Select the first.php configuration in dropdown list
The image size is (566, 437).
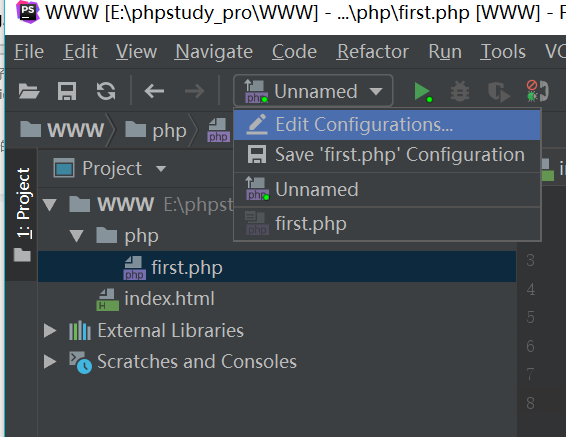click(387, 224)
